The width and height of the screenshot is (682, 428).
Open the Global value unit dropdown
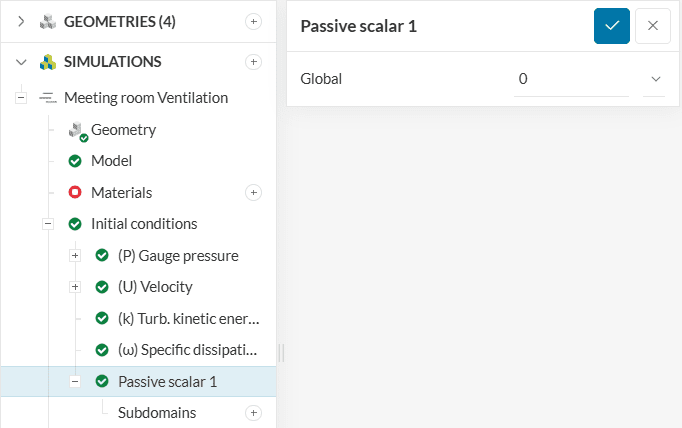click(656, 79)
